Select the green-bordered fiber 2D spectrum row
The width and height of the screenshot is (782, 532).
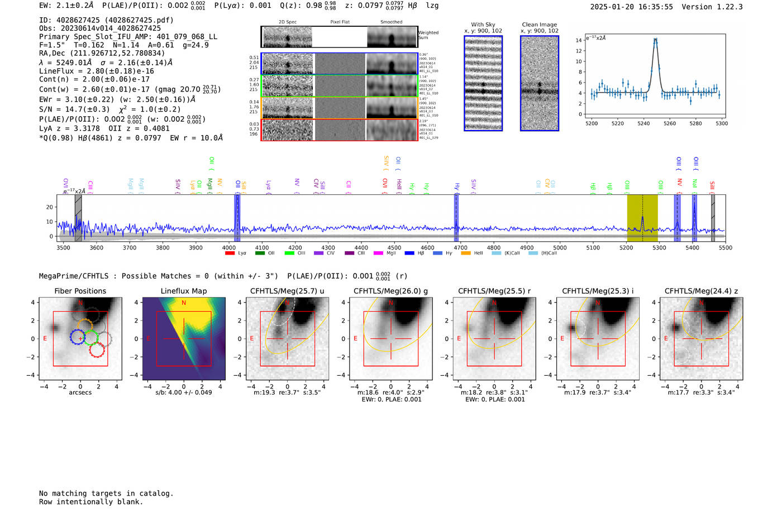(x=339, y=85)
